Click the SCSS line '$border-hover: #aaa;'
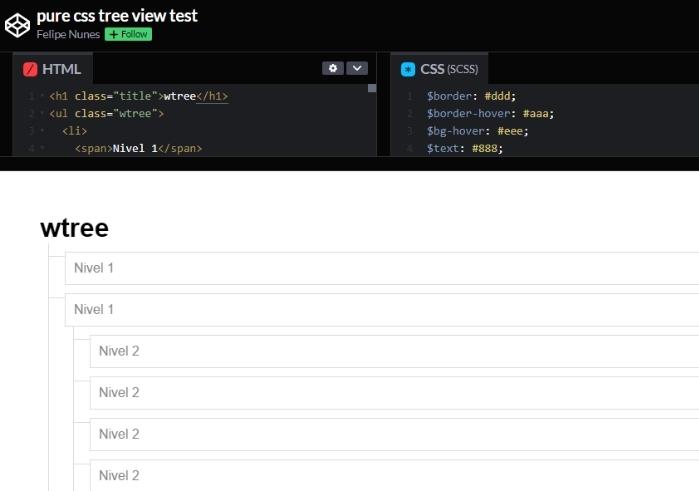The height and width of the screenshot is (491, 699). pyautogui.click(x=490, y=113)
